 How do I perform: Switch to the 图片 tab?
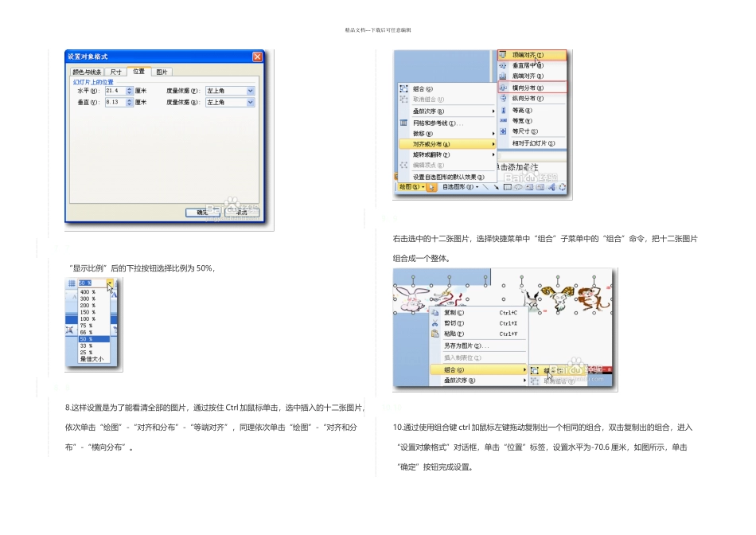coord(162,72)
